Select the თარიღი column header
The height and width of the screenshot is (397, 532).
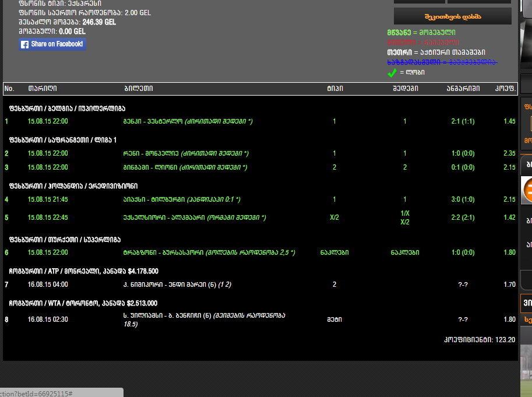[x=43, y=89]
